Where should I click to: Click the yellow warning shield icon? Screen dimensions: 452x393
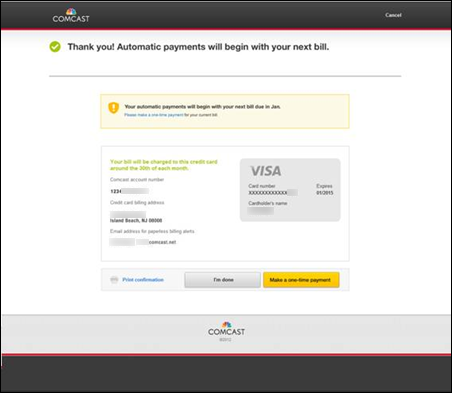click(114, 108)
